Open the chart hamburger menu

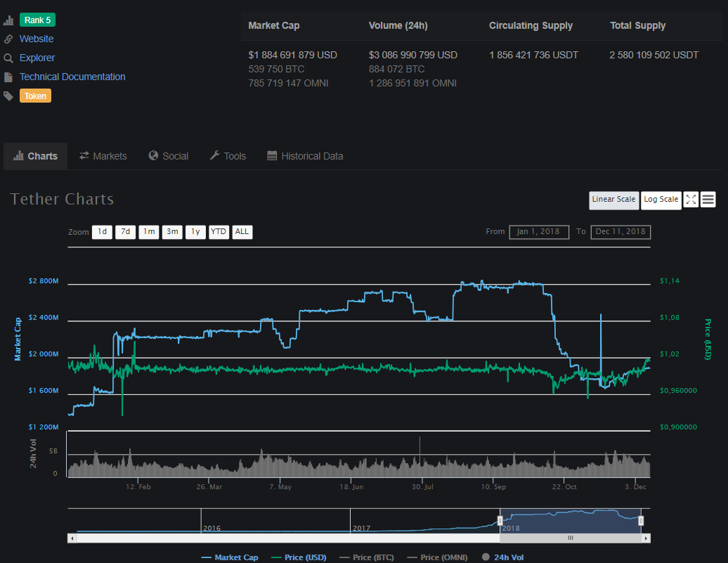point(708,200)
